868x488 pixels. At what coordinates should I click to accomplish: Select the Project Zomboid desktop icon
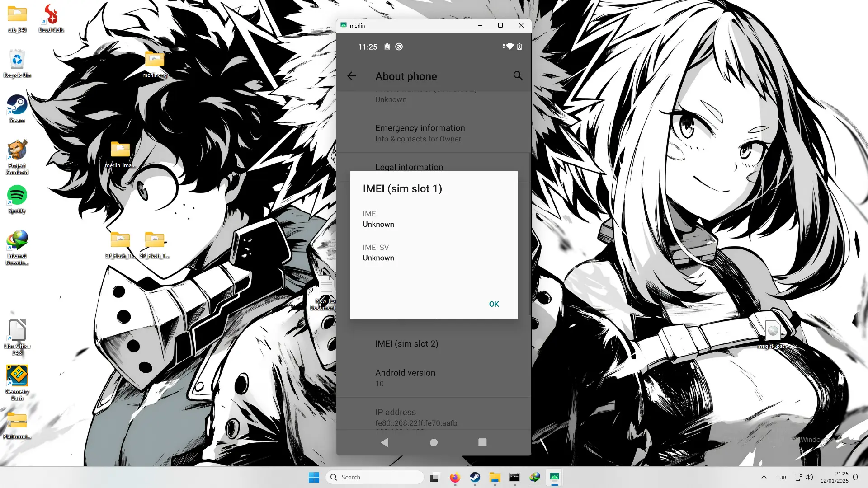point(17,157)
